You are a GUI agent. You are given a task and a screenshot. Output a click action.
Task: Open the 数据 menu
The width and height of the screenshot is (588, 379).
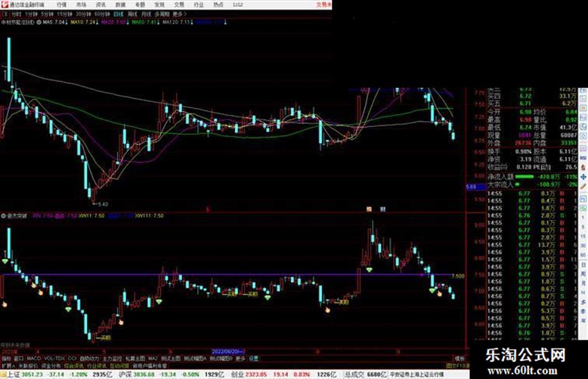click(120, 5)
